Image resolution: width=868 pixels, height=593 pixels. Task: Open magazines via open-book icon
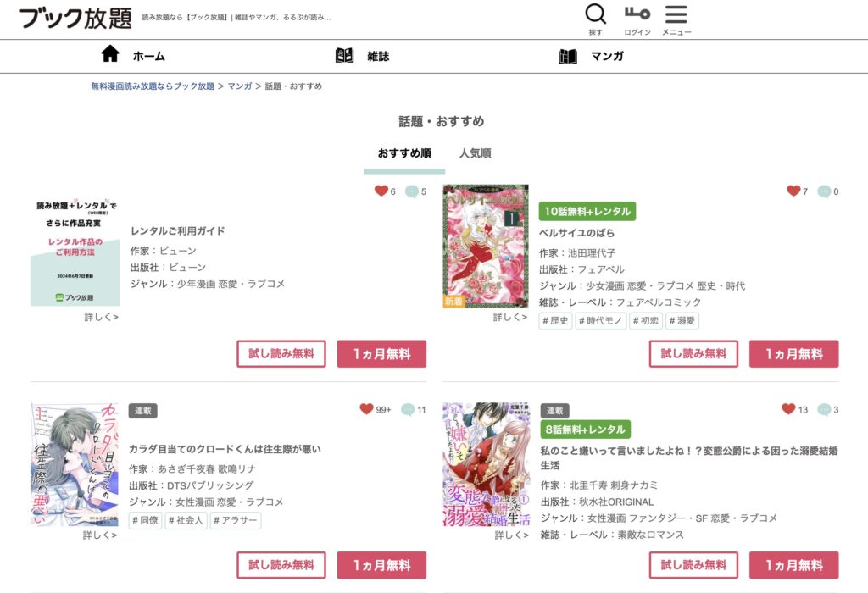(x=344, y=55)
